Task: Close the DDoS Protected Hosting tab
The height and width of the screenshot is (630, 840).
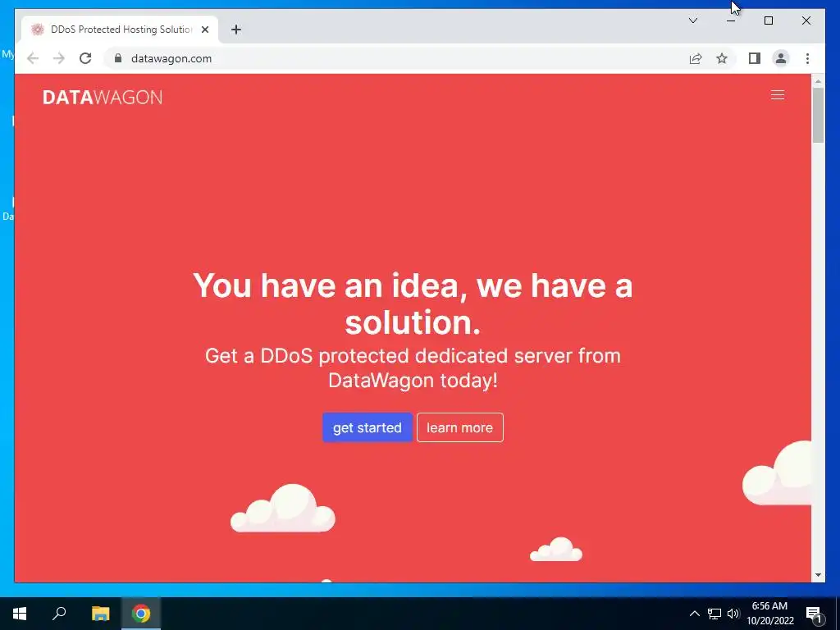Action: 204,30
